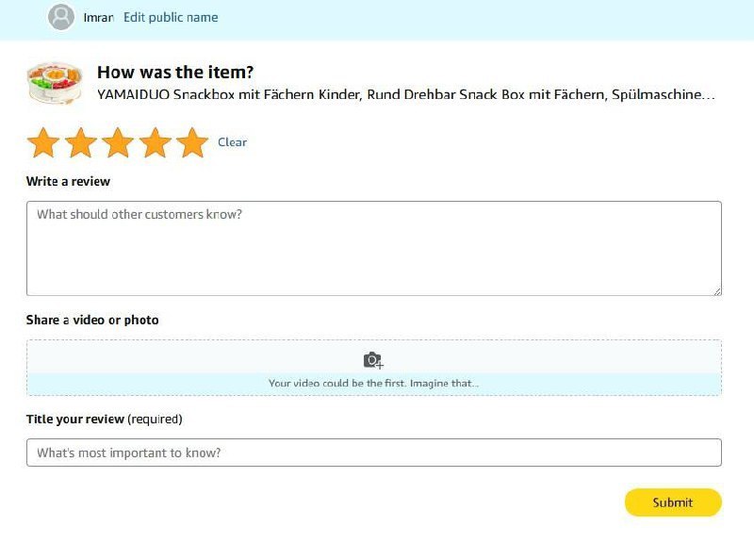Grab the review text area resize handle

pos(717,291)
